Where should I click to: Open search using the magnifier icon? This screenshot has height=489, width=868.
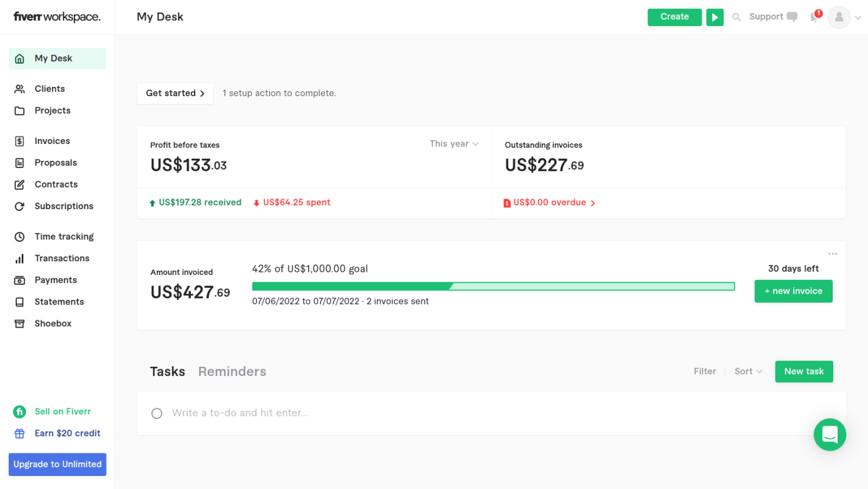(737, 17)
